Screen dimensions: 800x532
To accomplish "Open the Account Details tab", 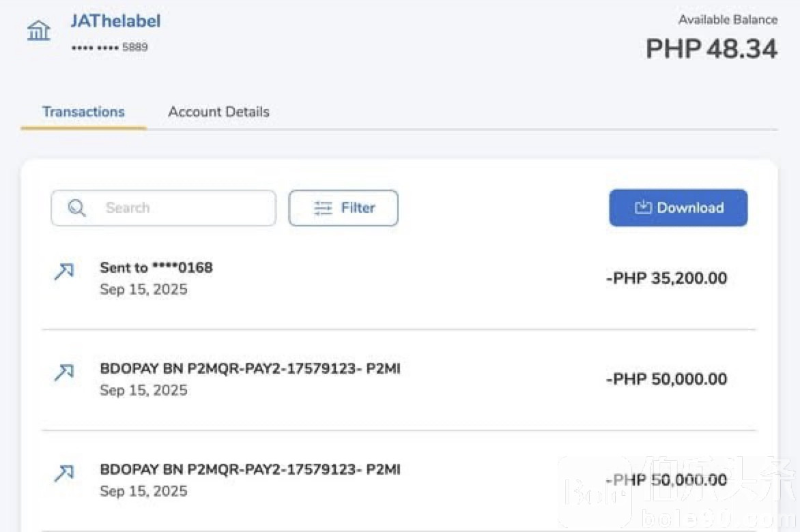I will [218, 112].
